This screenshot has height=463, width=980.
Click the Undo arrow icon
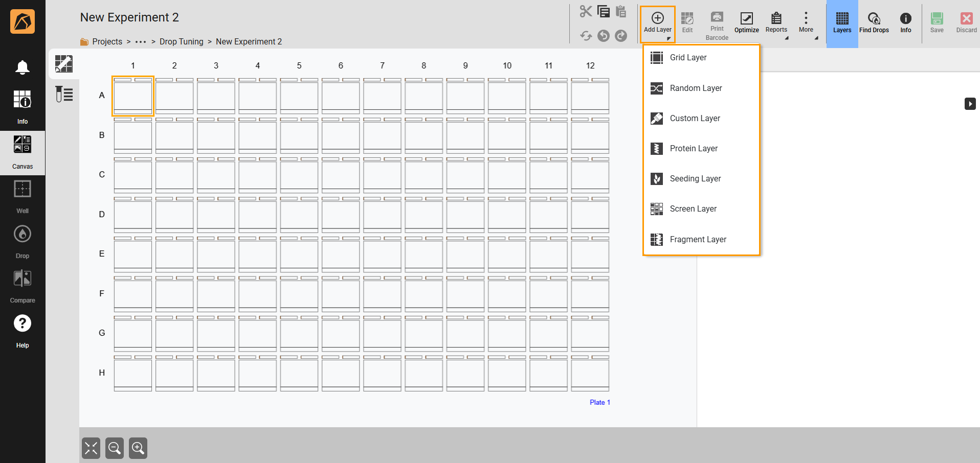pyautogui.click(x=604, y=36)
